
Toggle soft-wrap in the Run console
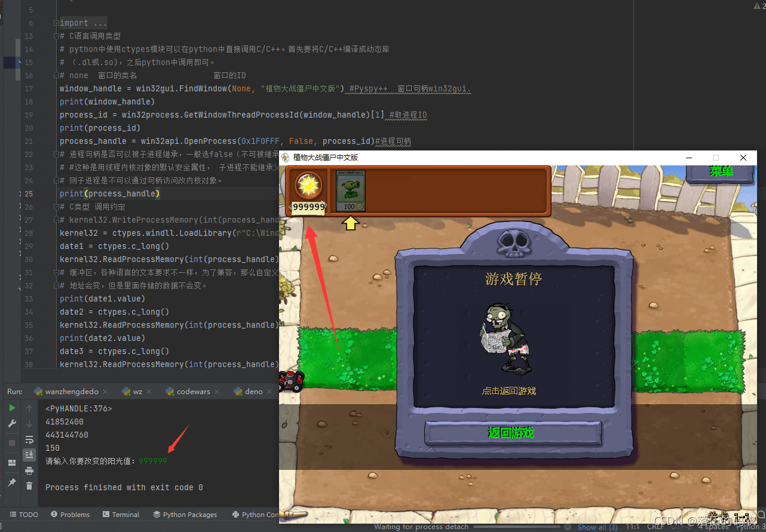pos(29,440)
